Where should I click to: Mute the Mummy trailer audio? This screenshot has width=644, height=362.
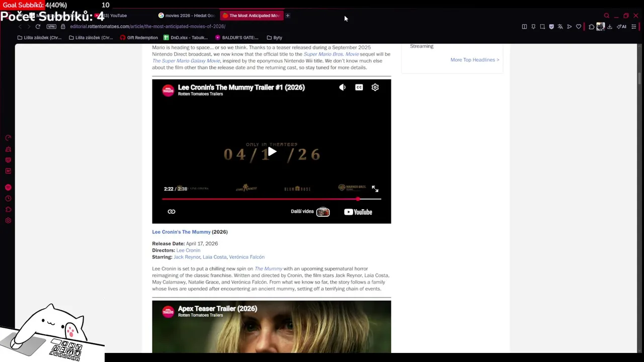(x=342, y=87)
